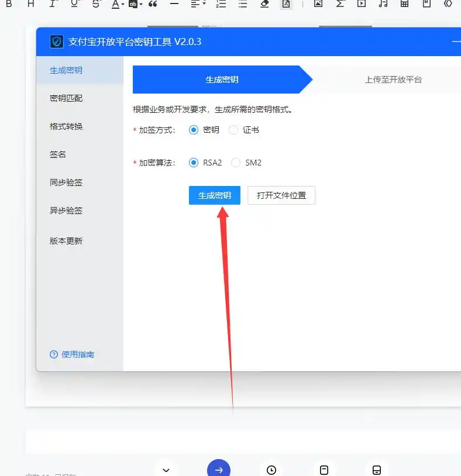Open text alignment dropdown
461x476 pixels.
pos(198,4)
